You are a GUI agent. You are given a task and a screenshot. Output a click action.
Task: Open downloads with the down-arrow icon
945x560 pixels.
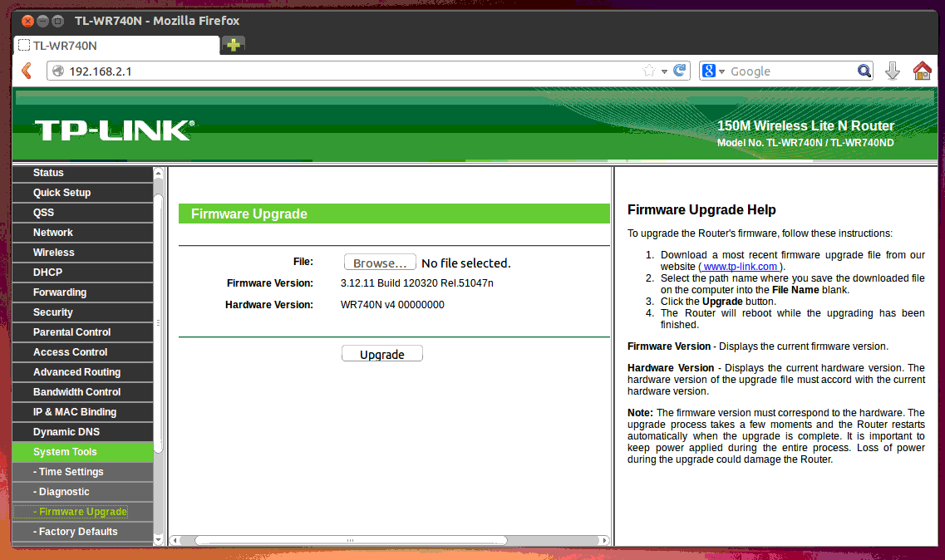[x=892, y=71]
